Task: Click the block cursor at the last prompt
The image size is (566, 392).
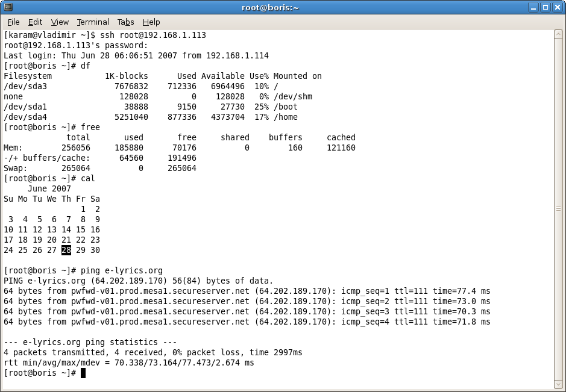Action: click(83, 373)
